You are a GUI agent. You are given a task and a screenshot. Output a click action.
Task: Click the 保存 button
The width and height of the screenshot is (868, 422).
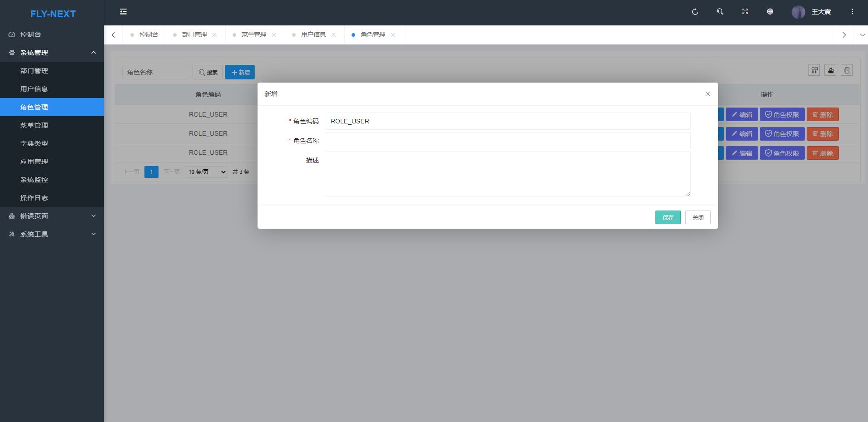(668, 217)
